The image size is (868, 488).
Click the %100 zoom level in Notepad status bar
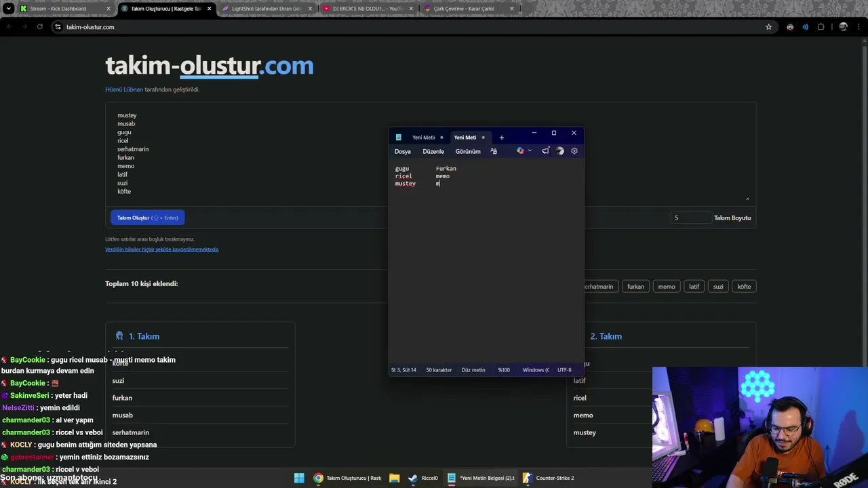504,370
